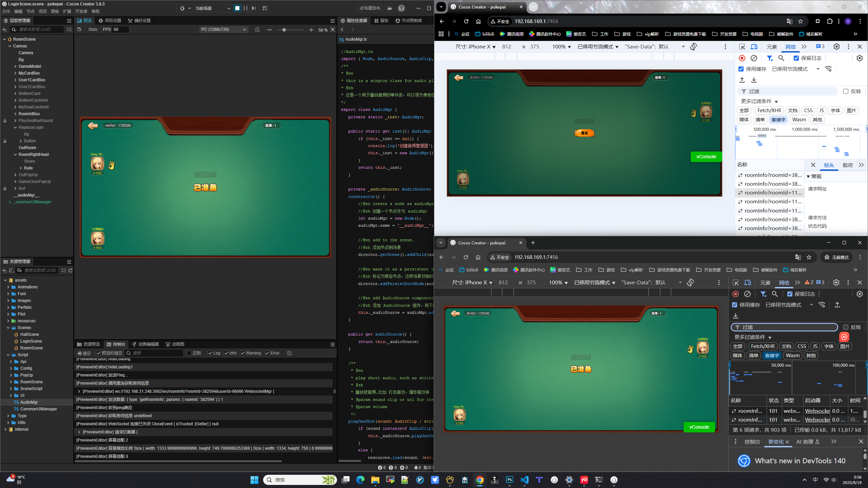Image resolution: width=868 pixels, height=488 pixels.
Task: Open the PC (1280x720) resolution dropdown
Action: (223, 29)
